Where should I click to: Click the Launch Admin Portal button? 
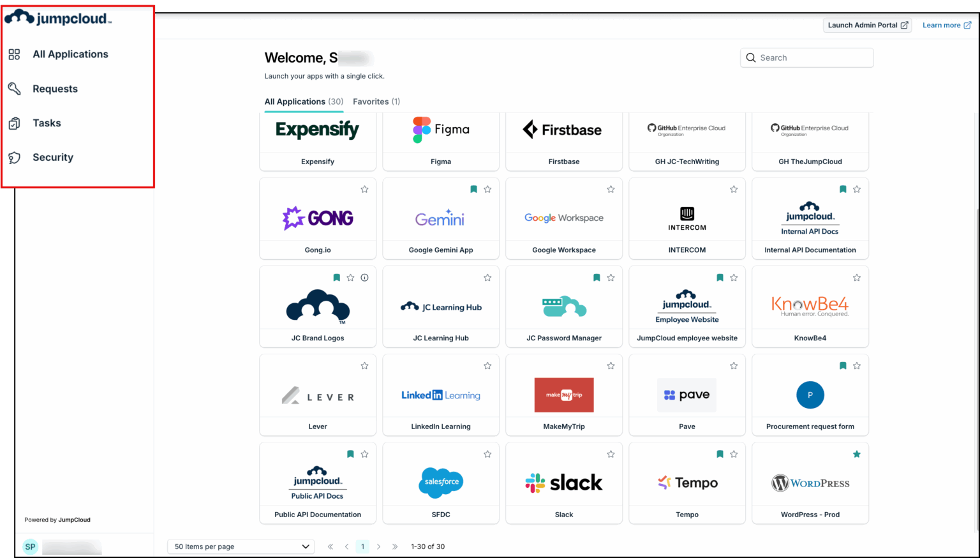[868, 25]
